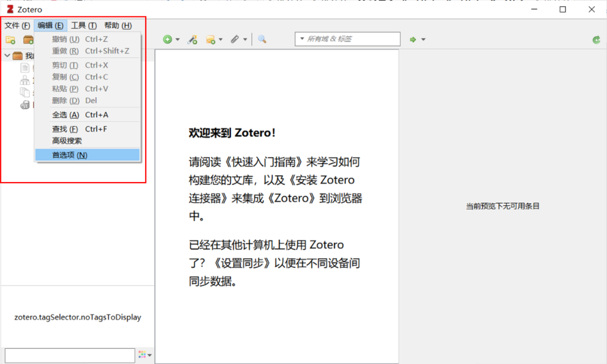Choose 重做 (R) in Edit menu
The height and width of the screenshot is (364, 607).
[88, 51]
